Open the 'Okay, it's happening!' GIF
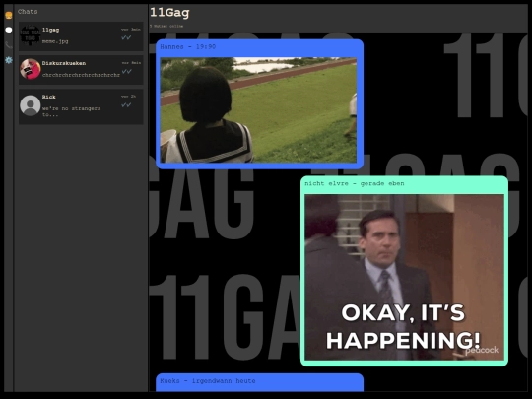Viewport: 532px width, 399px height. click(x=404, y=277)
